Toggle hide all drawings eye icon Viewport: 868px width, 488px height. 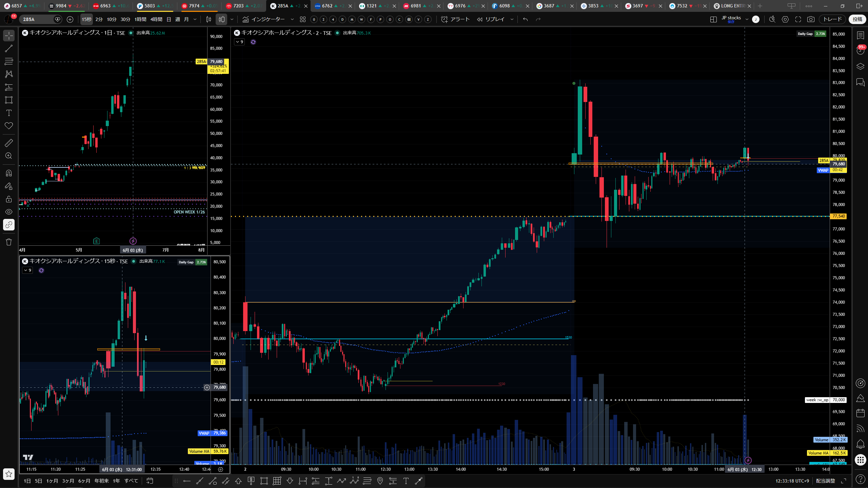(9, 212)
